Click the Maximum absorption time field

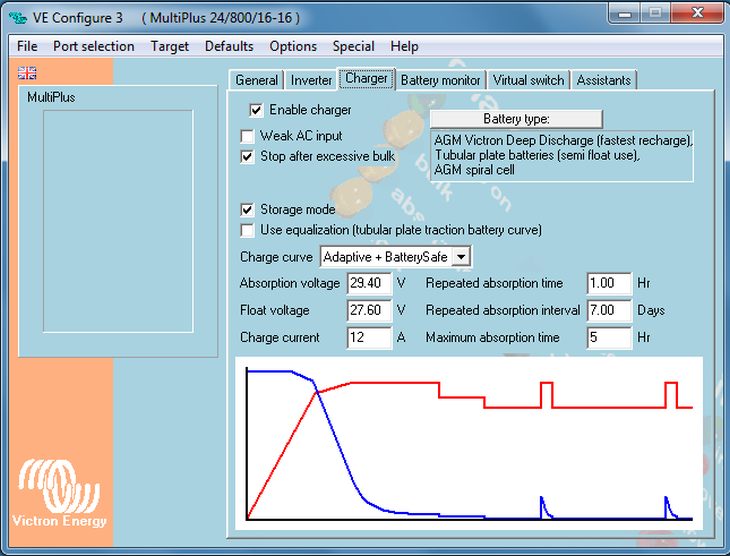pos(609,338)
